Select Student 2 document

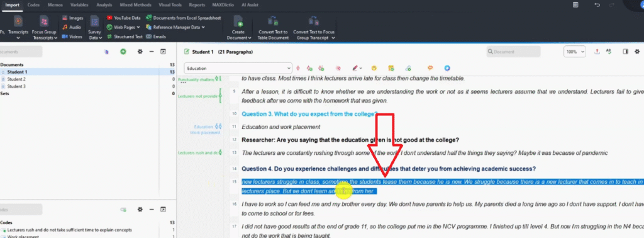[88, 79]
